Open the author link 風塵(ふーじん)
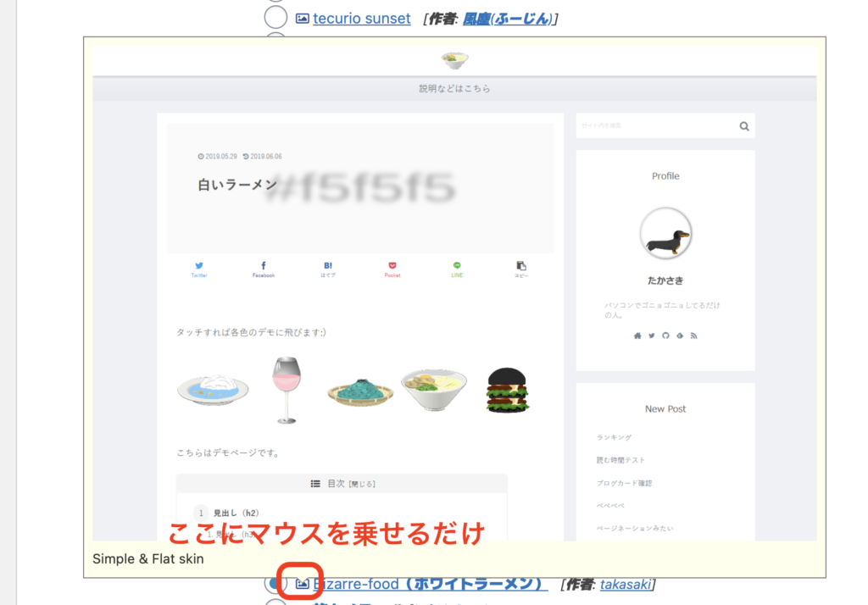This screenshot has height=605, width=868. point(508,19)
